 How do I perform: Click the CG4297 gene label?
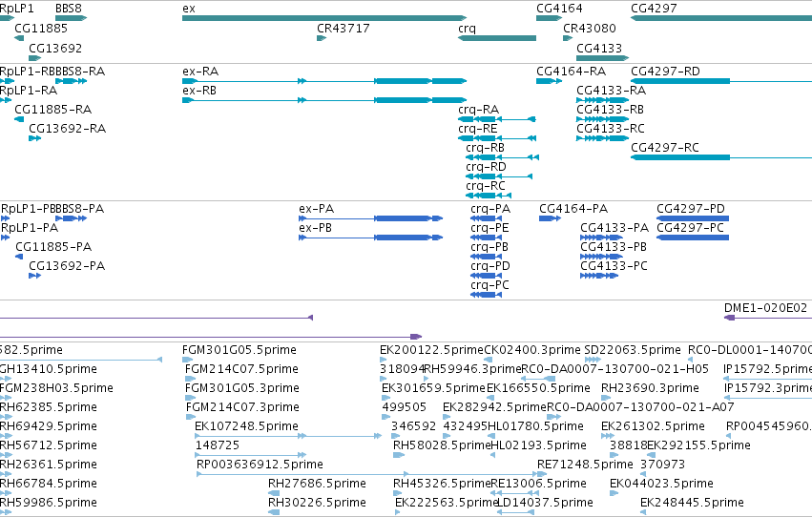click(654, 9)
